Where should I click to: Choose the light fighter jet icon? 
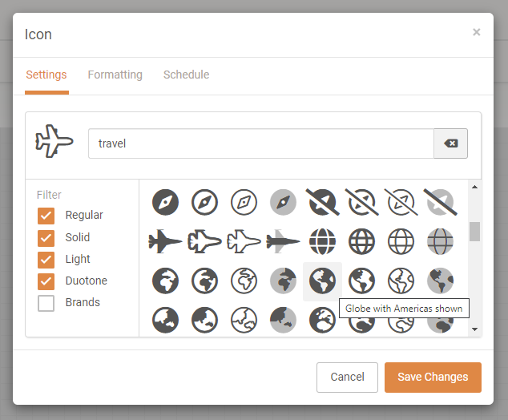point(244,241)
